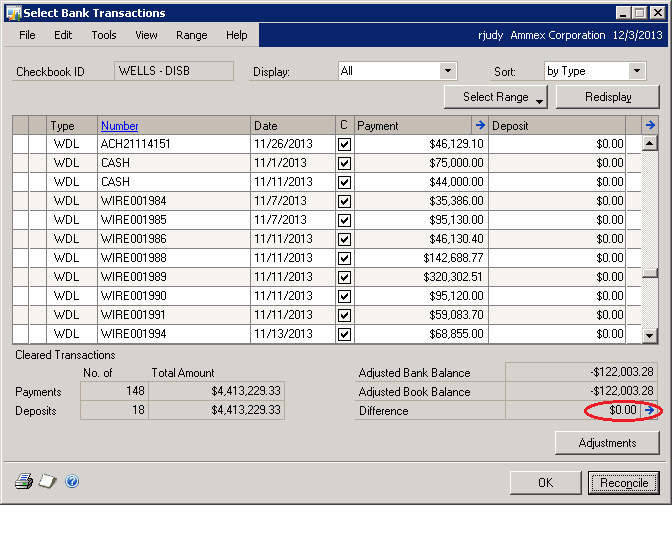The height and width of the screenshot is (535, 672).
Task: Toggle cleared checkbox for WIRE001986
Action: coord(345,239)
